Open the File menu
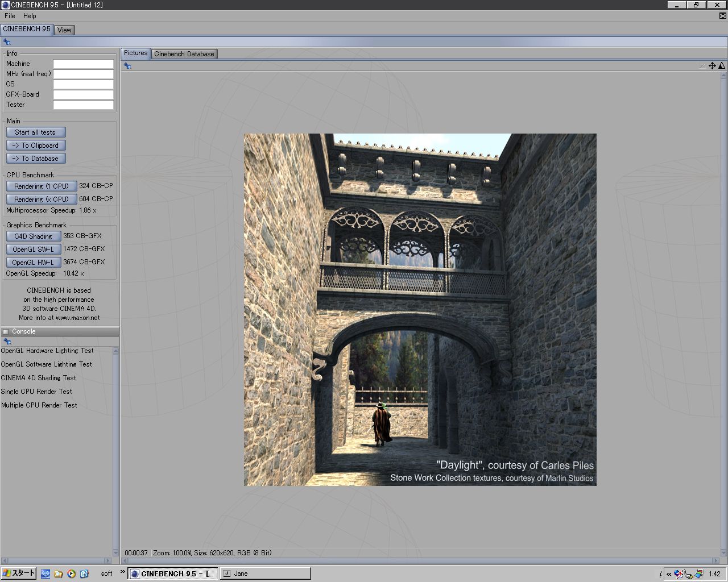728x582 pixels. (10, 16)
